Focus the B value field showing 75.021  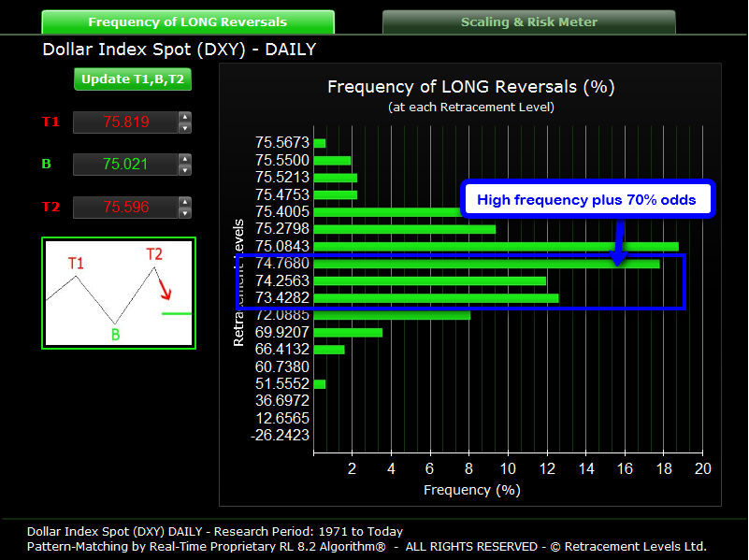[125, 165]
